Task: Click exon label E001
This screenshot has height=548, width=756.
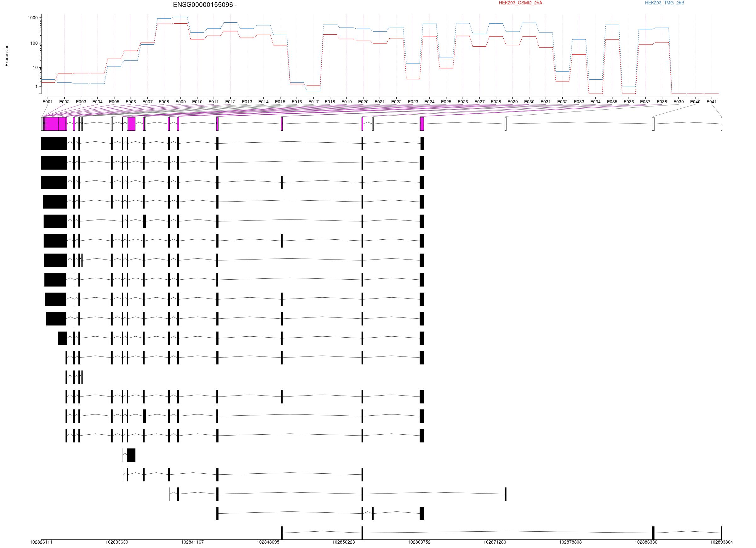Action: point(48,102)
